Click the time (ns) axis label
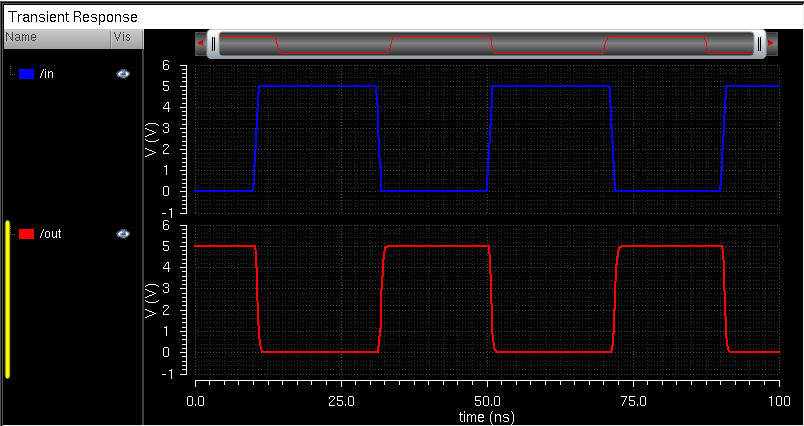The image size is (804, 426). tap(486, 415)
